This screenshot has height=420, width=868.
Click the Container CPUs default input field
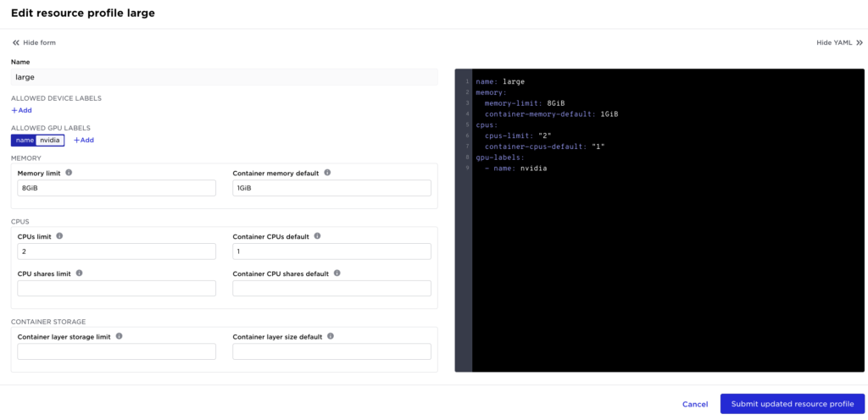tap(331, 251)
